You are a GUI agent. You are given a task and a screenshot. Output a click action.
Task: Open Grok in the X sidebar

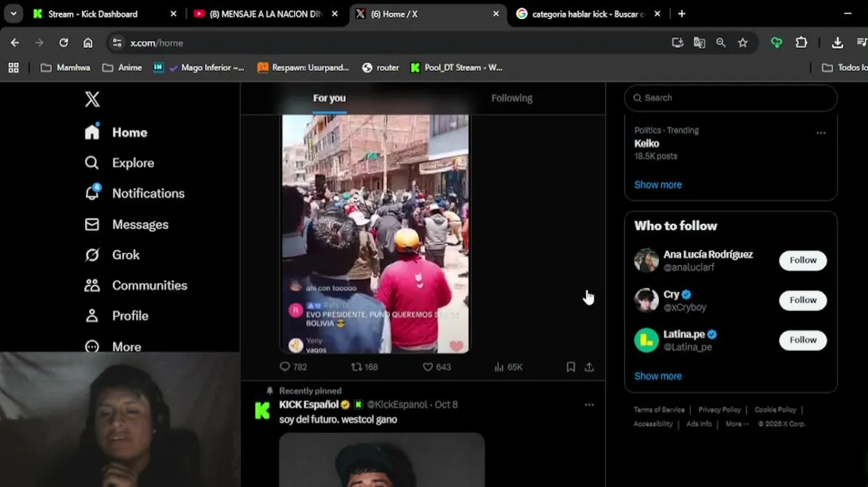(x=112, y=254)
